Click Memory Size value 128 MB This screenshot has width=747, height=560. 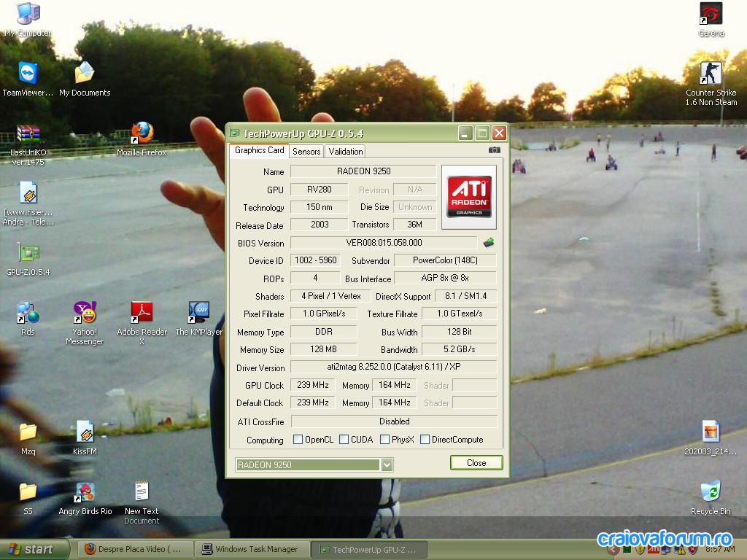[x=323, y=349]
